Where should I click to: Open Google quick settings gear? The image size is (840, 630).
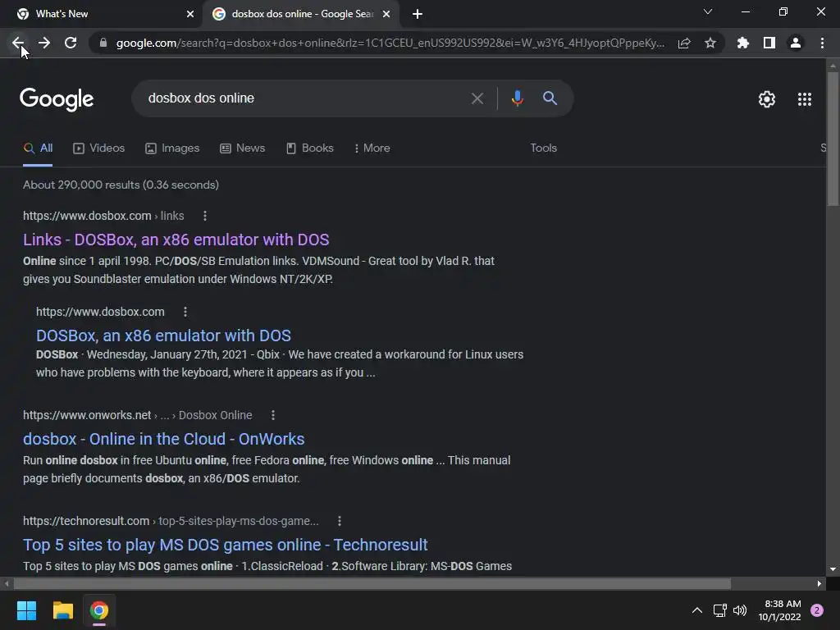(x=767, y=99)
